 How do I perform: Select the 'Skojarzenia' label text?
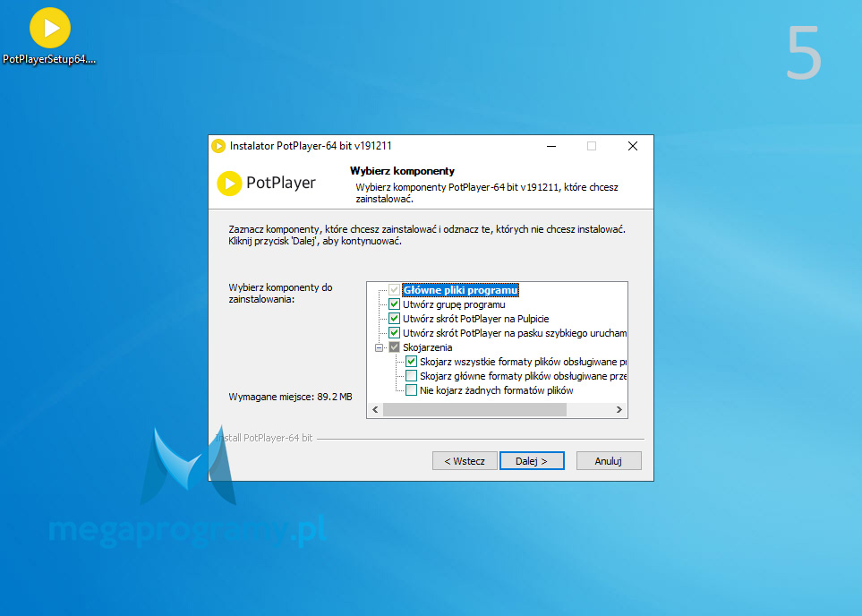pyautogui.click(x=427, y=347)
